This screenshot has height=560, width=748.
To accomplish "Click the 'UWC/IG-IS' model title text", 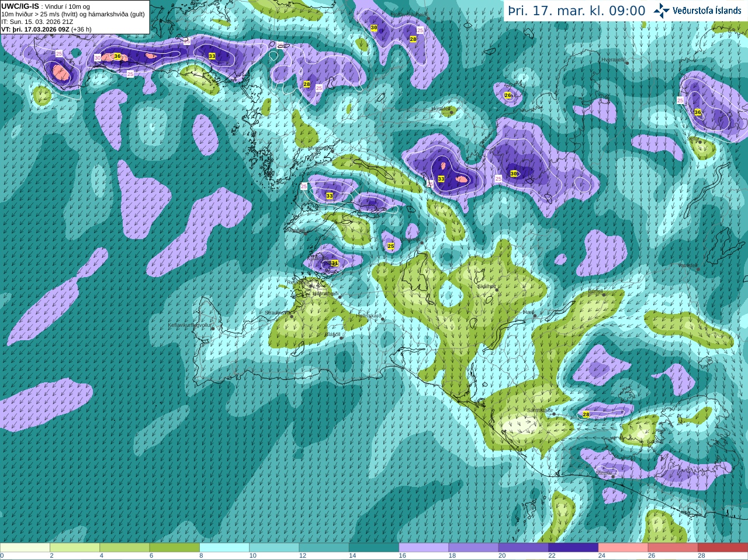I will click(x=20, y=6).
